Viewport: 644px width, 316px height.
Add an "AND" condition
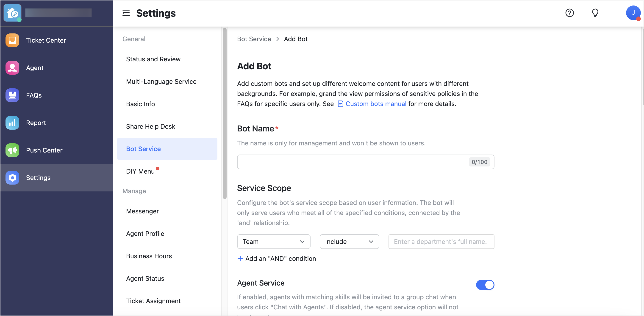point(276,259)
